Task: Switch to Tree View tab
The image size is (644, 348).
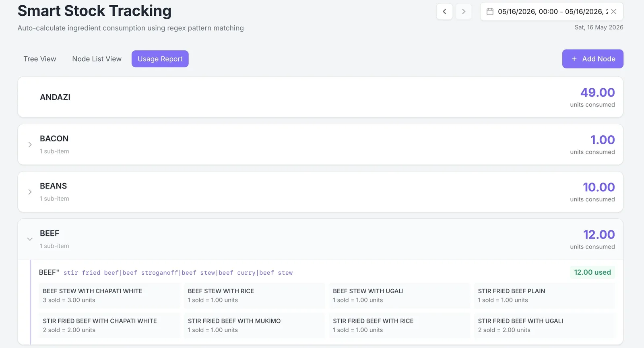Action: (x=40, y=59)
